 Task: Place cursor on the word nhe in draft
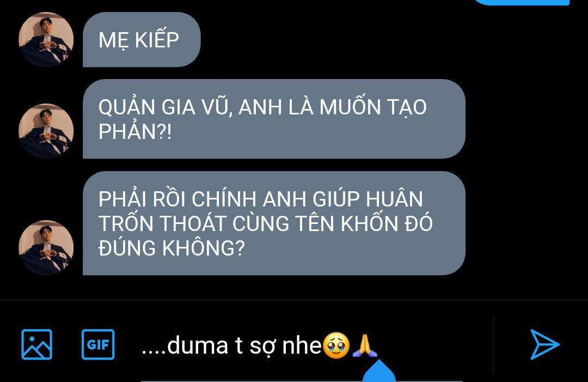(302, 345)
